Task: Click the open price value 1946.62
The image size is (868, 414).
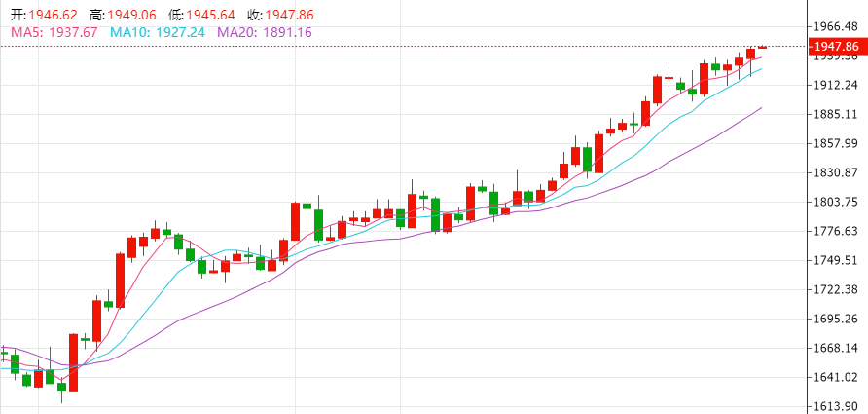Action: [53, 15]
